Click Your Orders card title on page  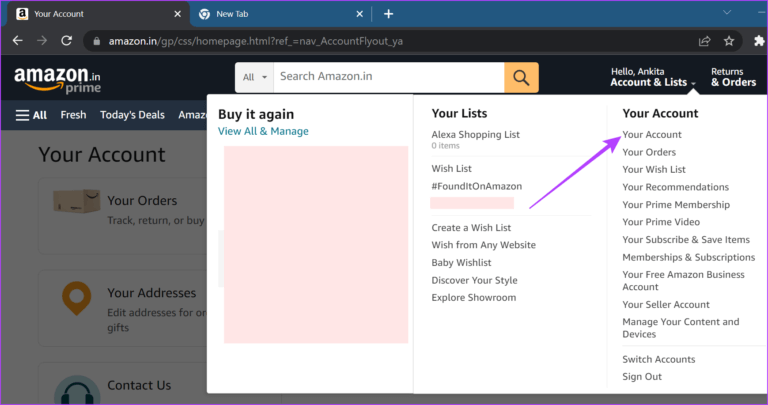142,201
